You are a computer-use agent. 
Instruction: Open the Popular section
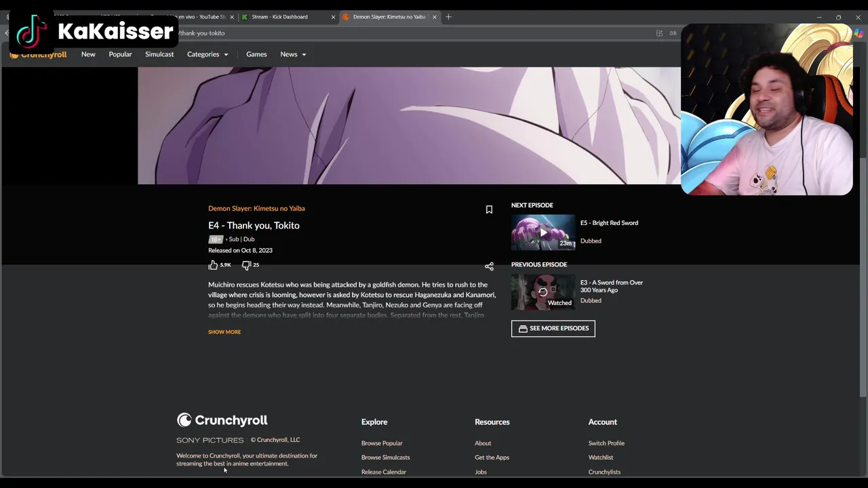tap(120, 54)
